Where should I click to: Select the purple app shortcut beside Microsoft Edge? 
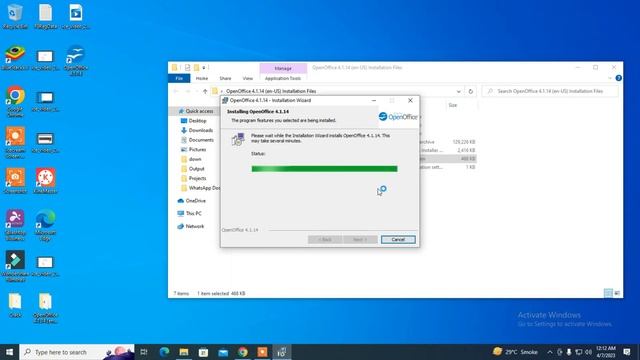15,225
